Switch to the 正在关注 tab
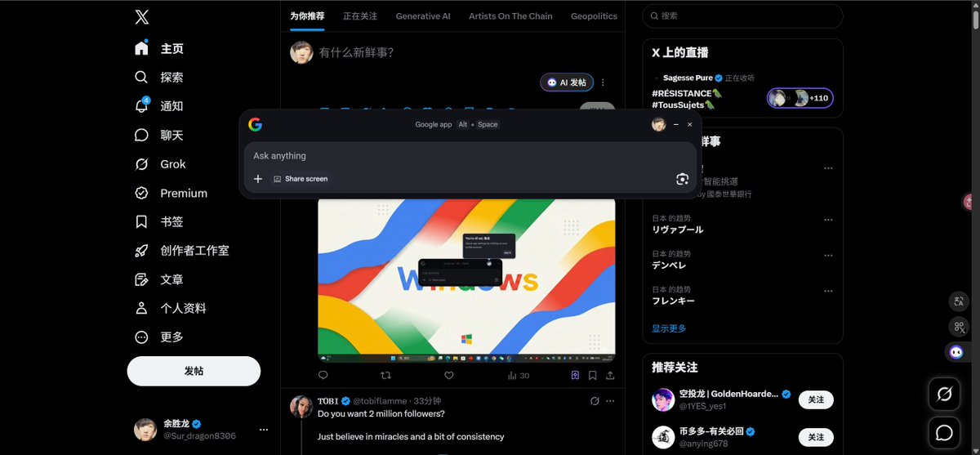980x455 pixels. tap(360, 16)
